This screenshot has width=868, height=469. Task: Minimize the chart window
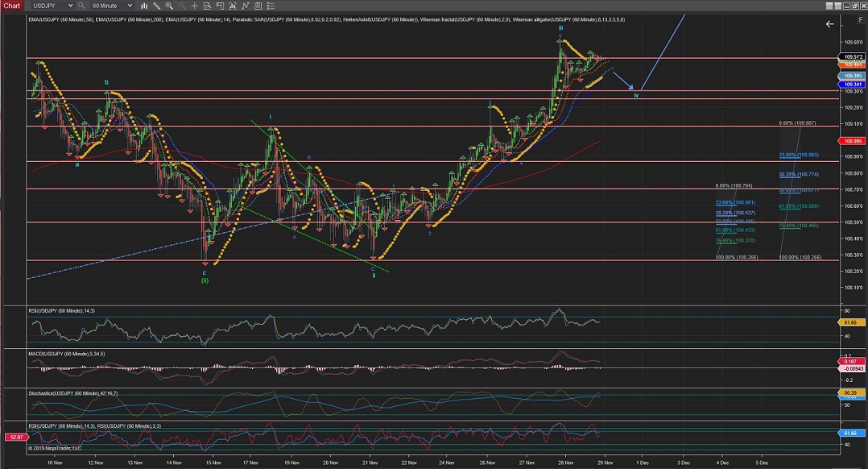click(x=846, y=6)
